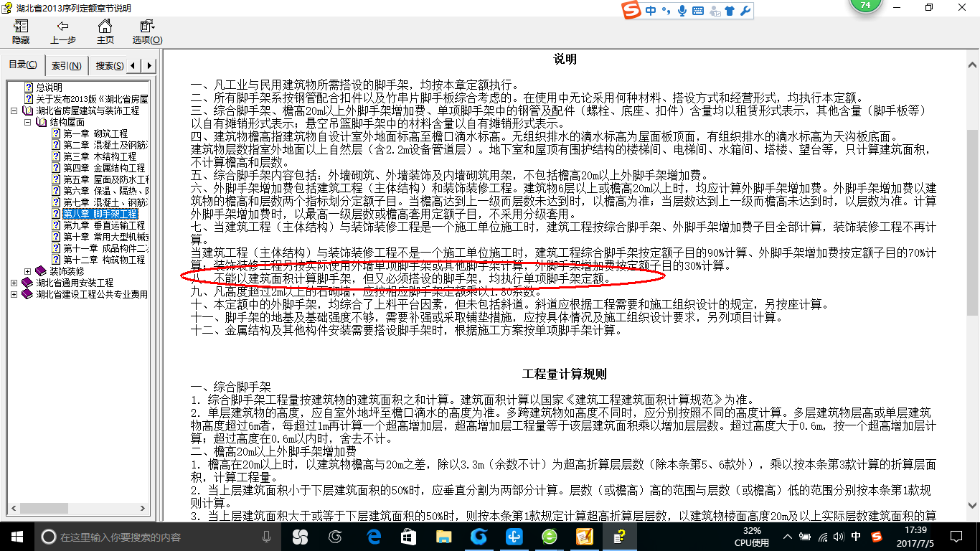Go back with the 上一步 button

pyautogui.click(x=63, y=32)
